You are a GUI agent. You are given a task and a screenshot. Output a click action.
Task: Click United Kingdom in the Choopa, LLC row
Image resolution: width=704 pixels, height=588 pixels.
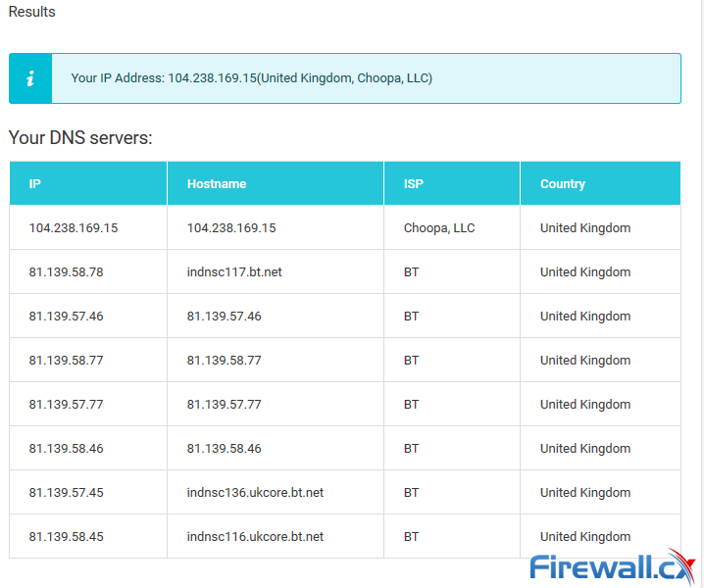(585, 228)
